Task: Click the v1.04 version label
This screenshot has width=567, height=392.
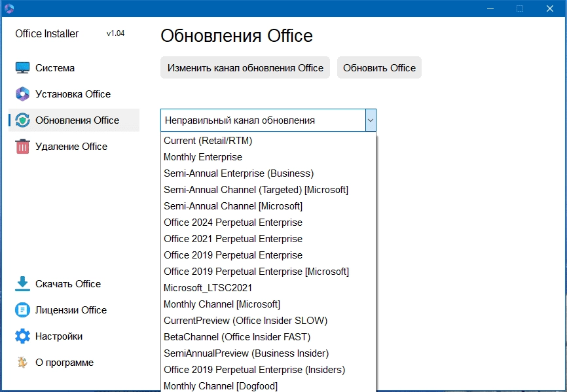Action: (115, 33)
